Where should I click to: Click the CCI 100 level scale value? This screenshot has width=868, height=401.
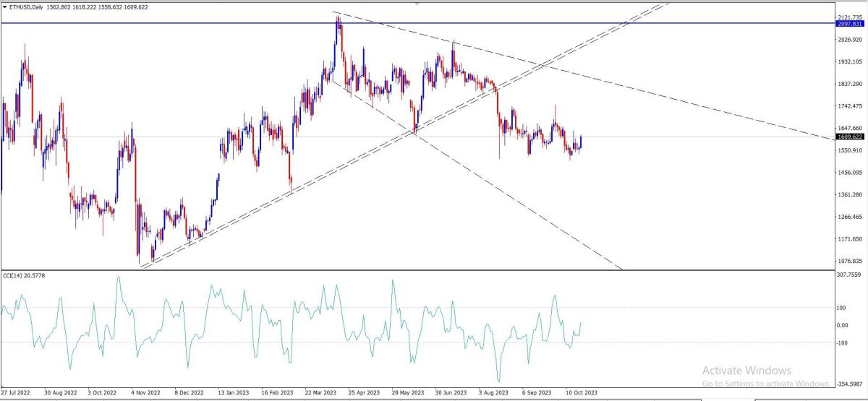[841, 308]
